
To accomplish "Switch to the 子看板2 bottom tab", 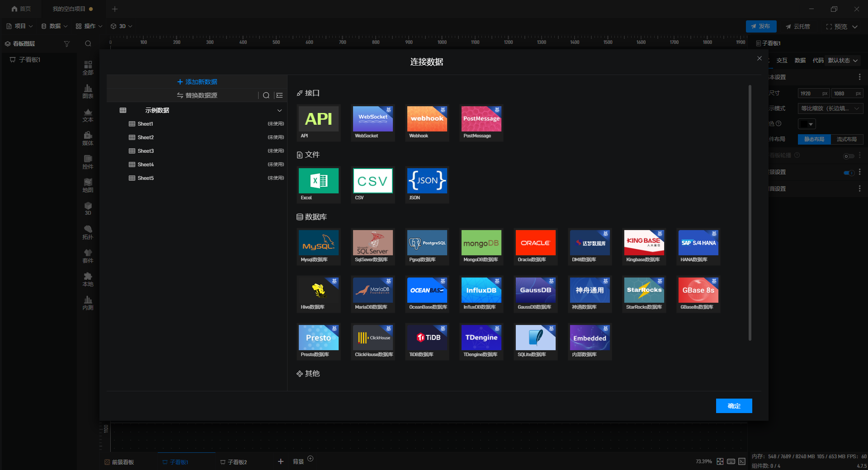I will coord(233,462).
